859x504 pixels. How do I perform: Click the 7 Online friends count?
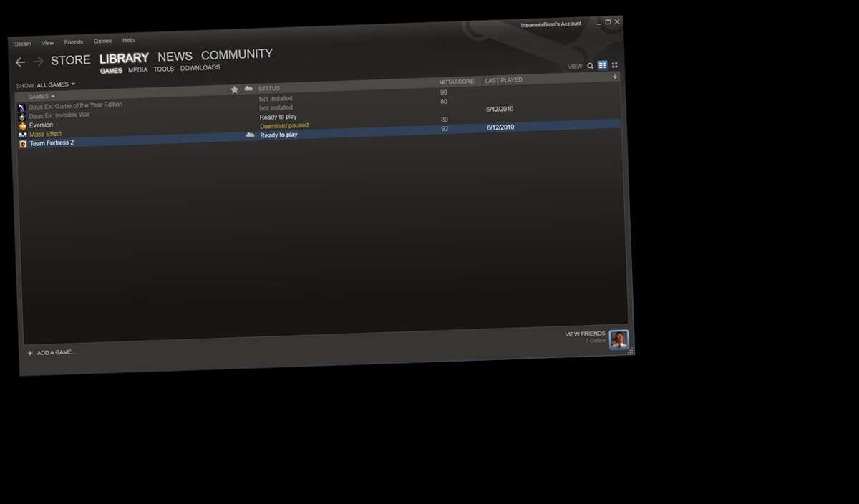(596, 341)
